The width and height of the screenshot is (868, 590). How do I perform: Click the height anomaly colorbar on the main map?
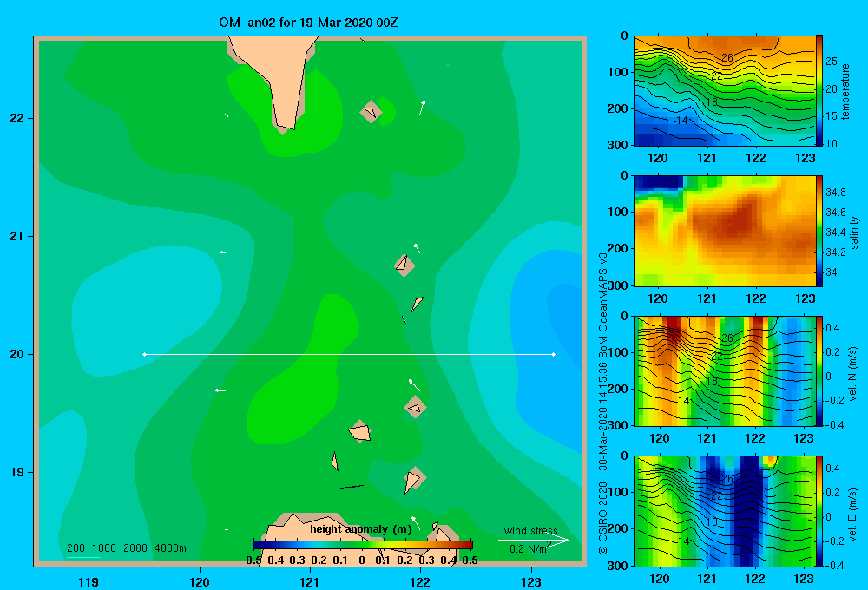[363, 545]
